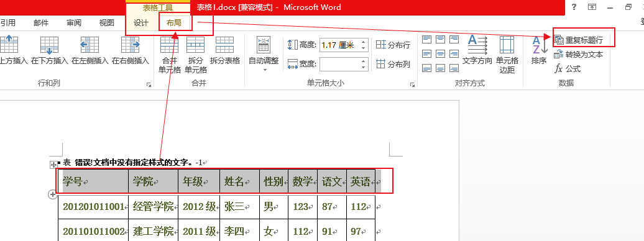The height and width of the screenshot is (241, 644).
Task: Open Microsoft Word Help question mark
Action: [574, 7]
